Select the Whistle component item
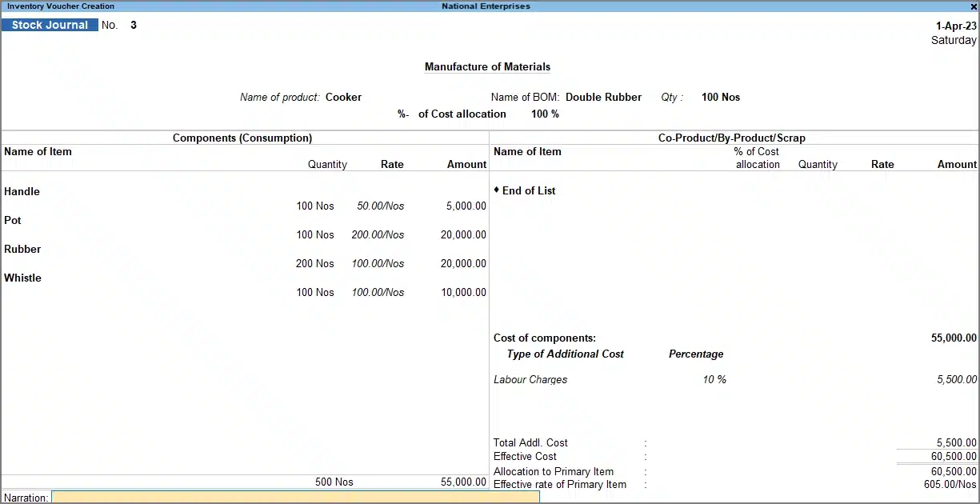Viewport: 980px width, 504px height. coord(22,278)
